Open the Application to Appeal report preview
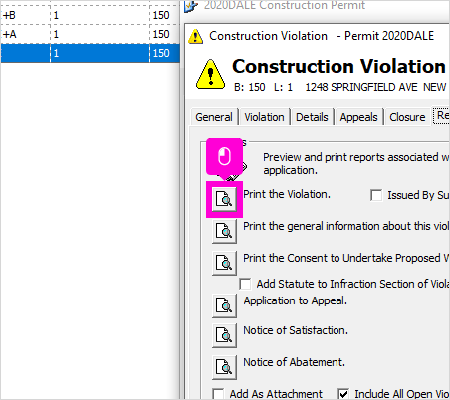This screenshot has height=400, width=450. (x=224, y=305)
